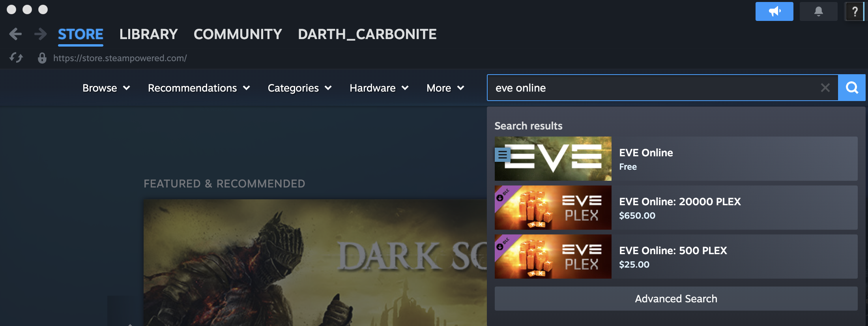
Task: Click the store URL address text
Action: [x=120, y=58]
